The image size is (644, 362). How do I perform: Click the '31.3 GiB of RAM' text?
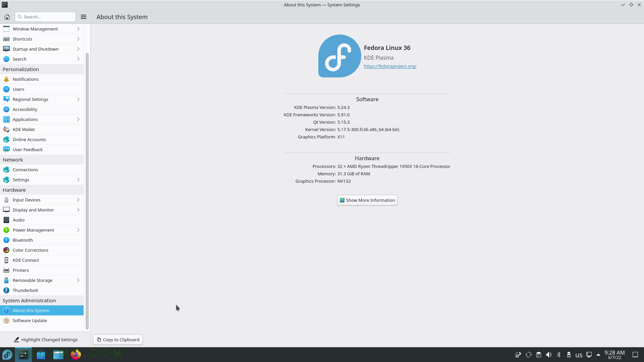tap(354, 174)
